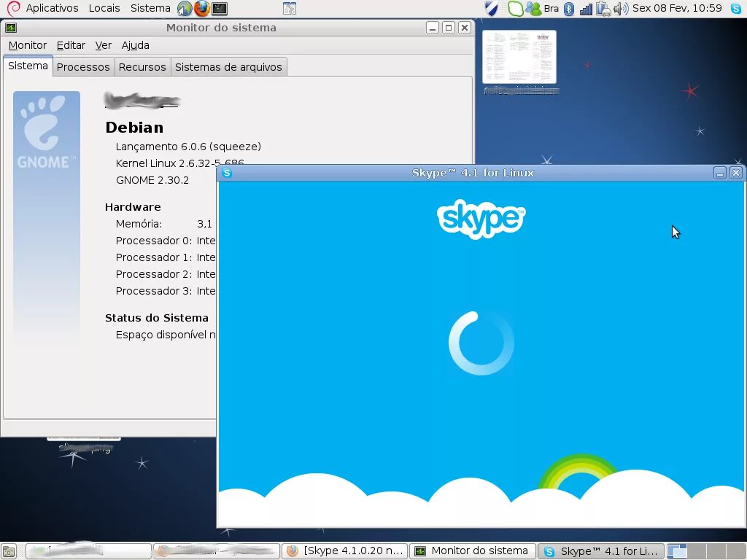
Task: Click the clock showing Sex 08 Fev
Action: [x=677, y=8]
